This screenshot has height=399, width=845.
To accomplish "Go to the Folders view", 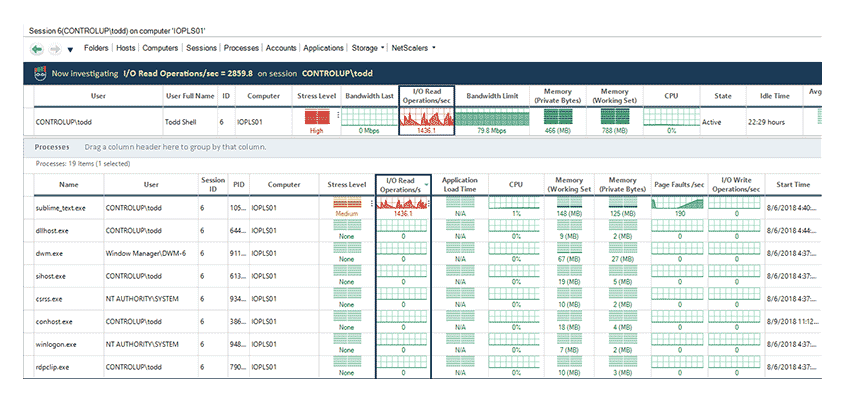I will pyautogui.click(x=96, y=48).
